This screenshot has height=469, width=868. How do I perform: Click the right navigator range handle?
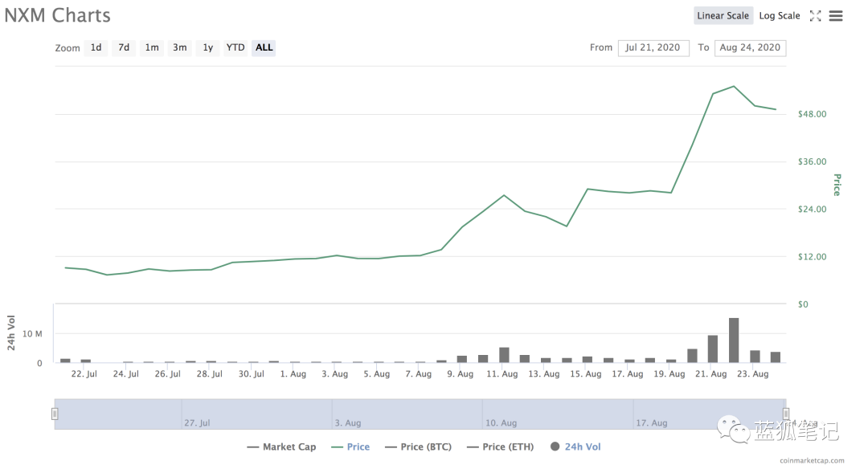pos(786,414)
